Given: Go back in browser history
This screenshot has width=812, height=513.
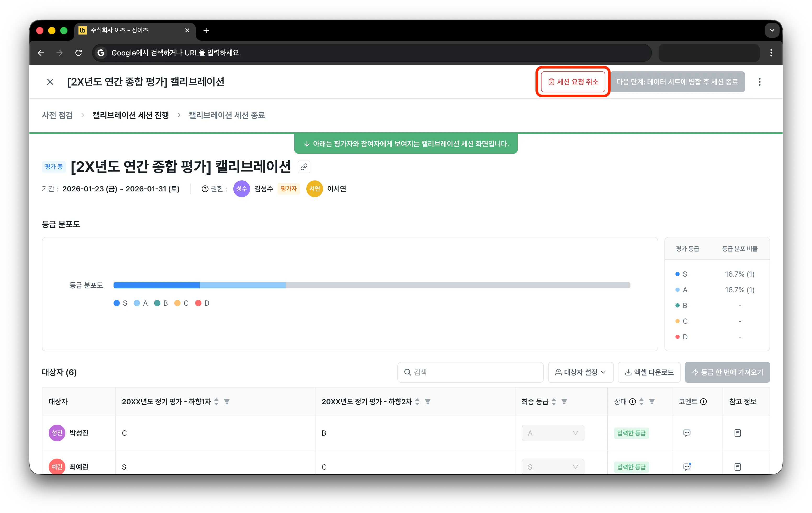Looking at the screenshot, I should tap(41, 53).
